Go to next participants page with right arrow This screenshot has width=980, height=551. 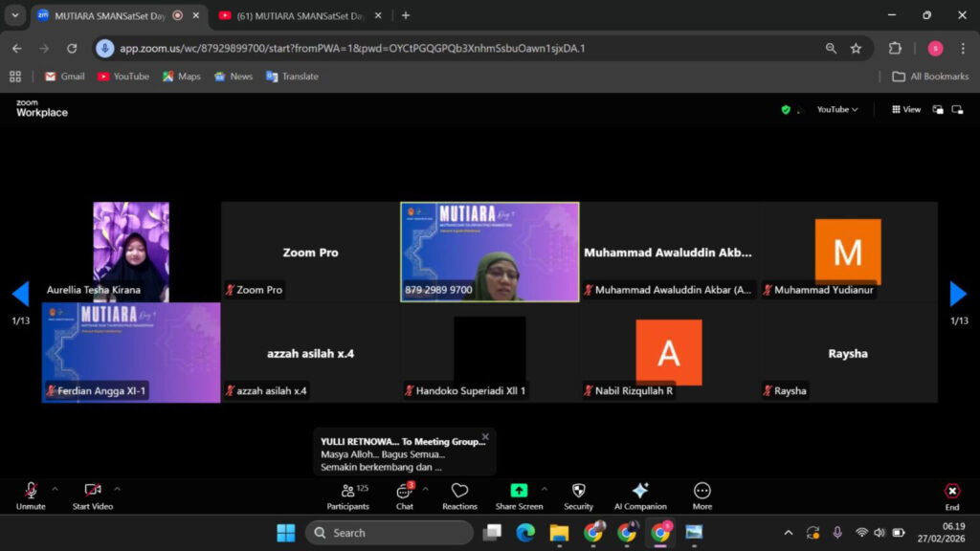click(x=958, y=294)
